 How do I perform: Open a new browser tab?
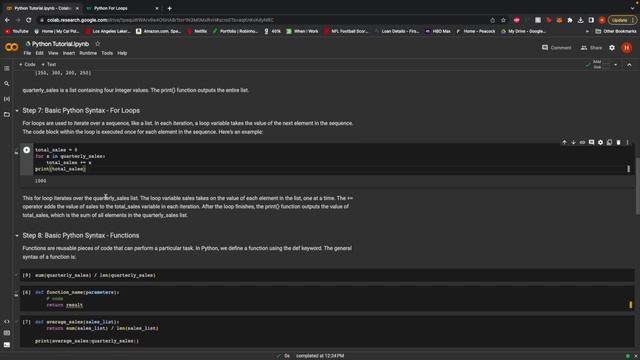click(169, 8)
